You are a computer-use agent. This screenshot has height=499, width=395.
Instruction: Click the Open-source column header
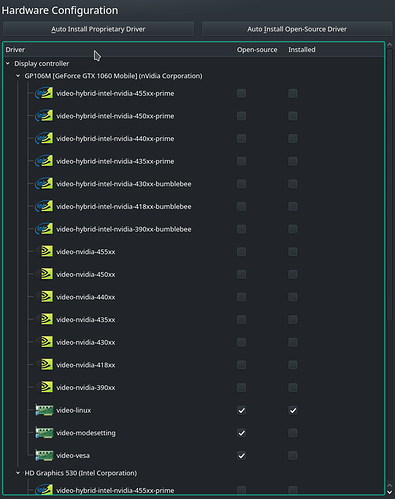coord(257,50)
